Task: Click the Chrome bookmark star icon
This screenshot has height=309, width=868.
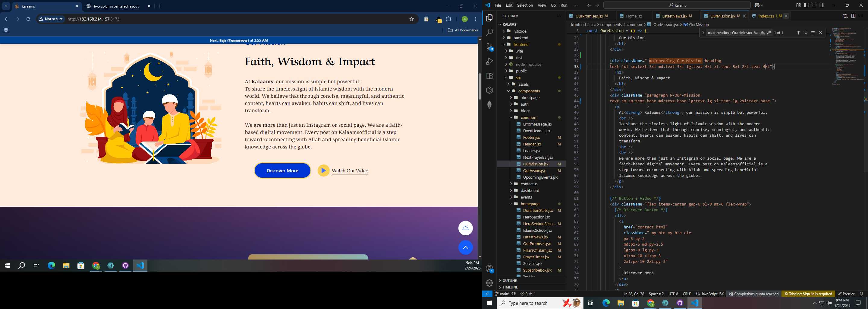Action: pos(411,19)
